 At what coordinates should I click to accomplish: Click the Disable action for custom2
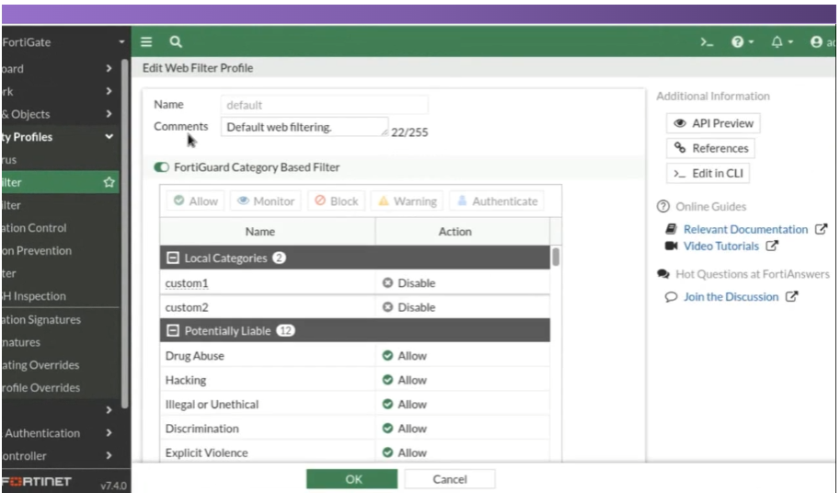408,307
